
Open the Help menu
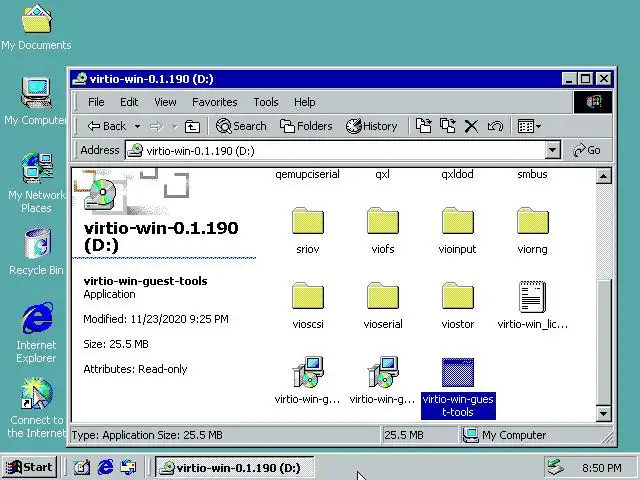pyautogui.click(x=304, y=102)
